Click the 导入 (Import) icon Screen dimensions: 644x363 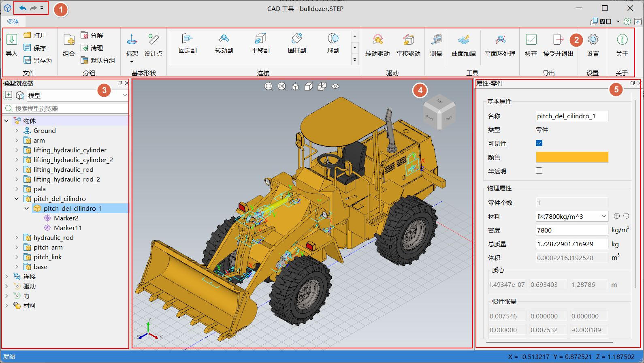point(12,40)
